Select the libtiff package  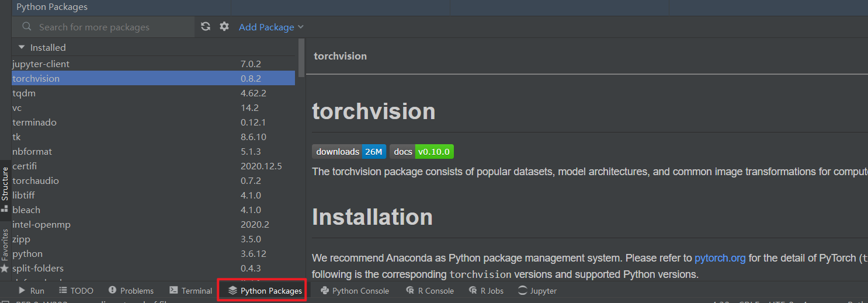point(153,195)
